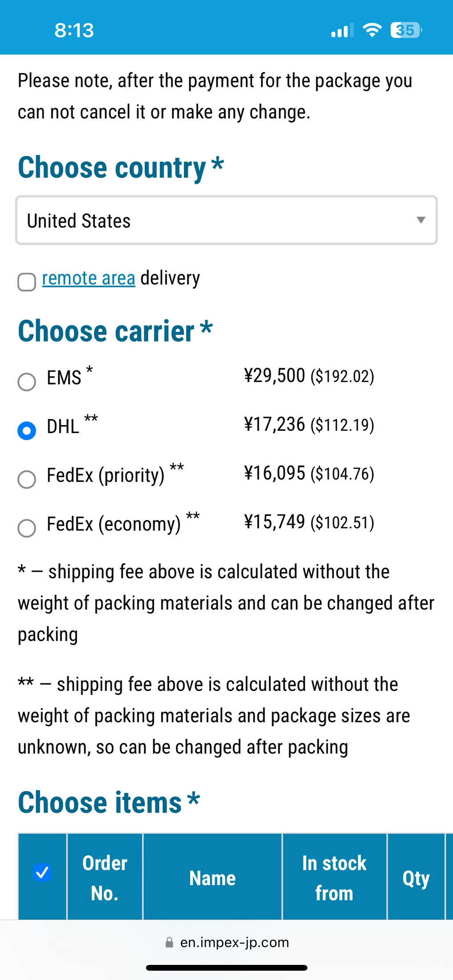Tap the lock icon beside en.impex-jp.com
The image size is (453, 980).
(x=169, y=942)
